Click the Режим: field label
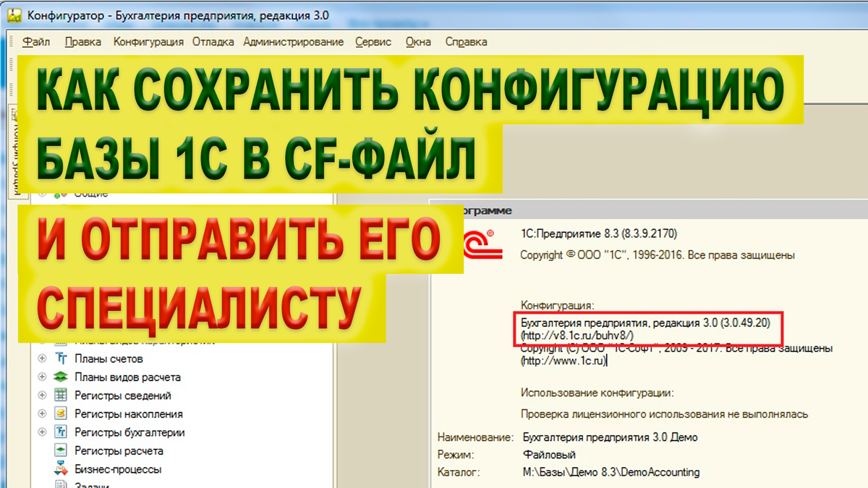Screen dimensions: 868x488 tap(456, 455)
